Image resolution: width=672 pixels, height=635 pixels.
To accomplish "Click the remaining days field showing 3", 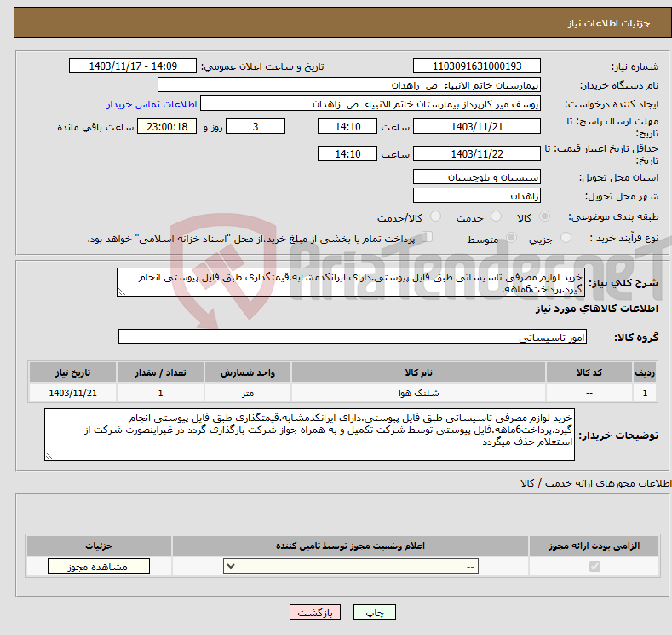I will (256, 126).
